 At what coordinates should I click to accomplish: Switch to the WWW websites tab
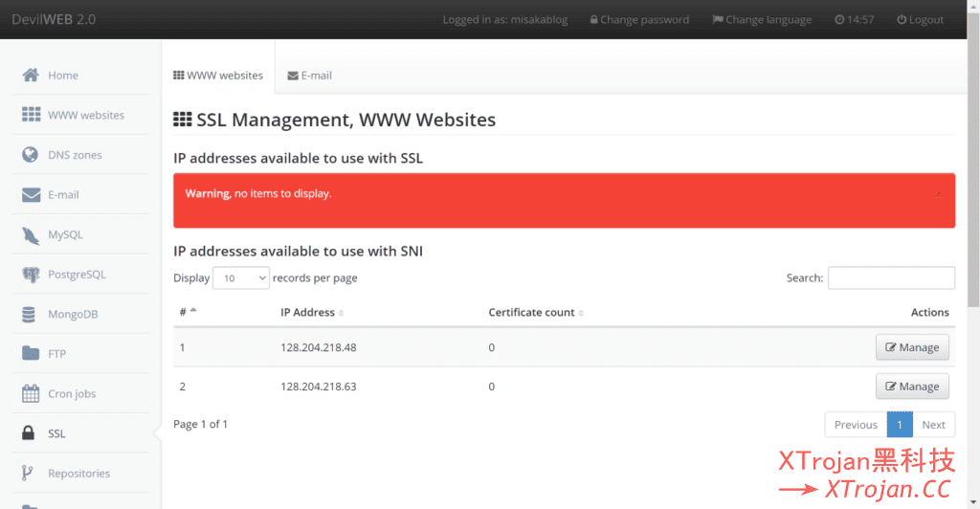tap(218, 76)
